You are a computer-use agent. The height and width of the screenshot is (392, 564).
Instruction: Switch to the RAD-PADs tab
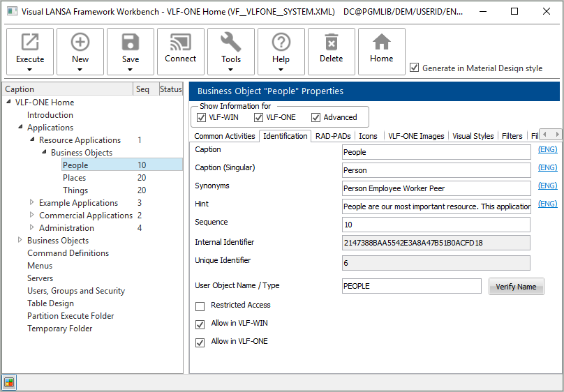(x=333, y=136)
